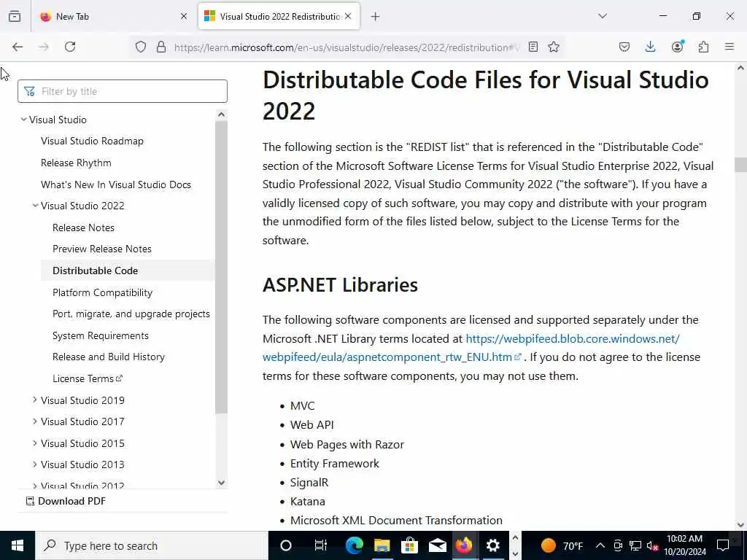Open the Firefox account icon

[x=677, y=47]
